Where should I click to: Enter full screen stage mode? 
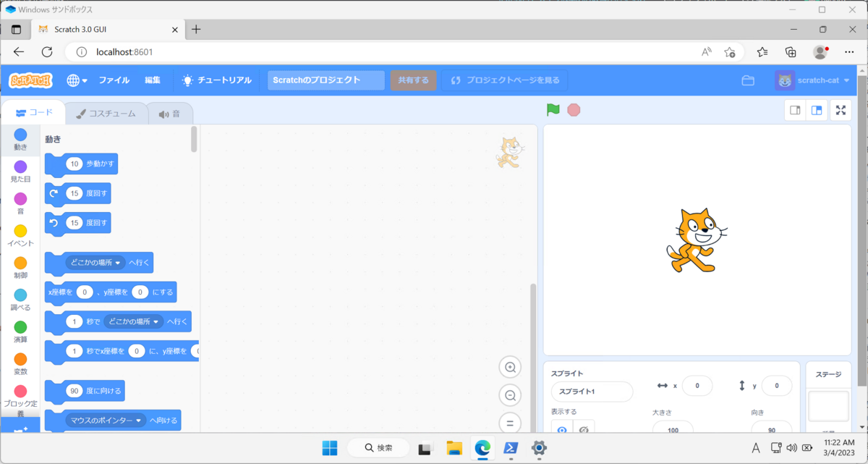841,110
